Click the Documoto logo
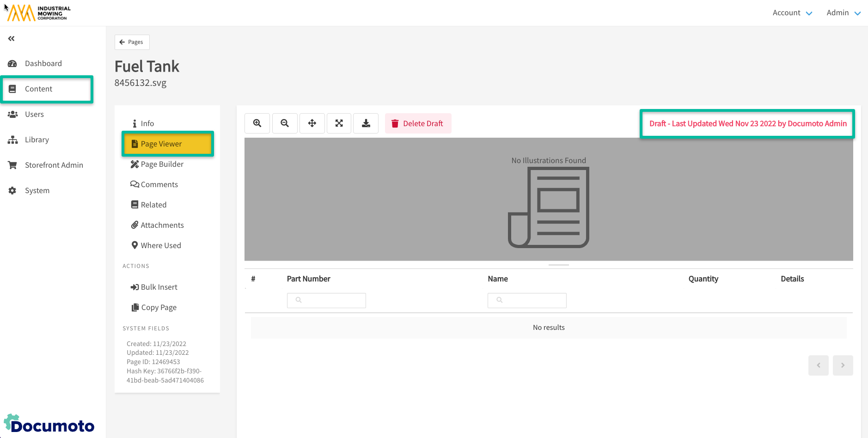This screenshot has height=438, width=868. tap(49, 424)
